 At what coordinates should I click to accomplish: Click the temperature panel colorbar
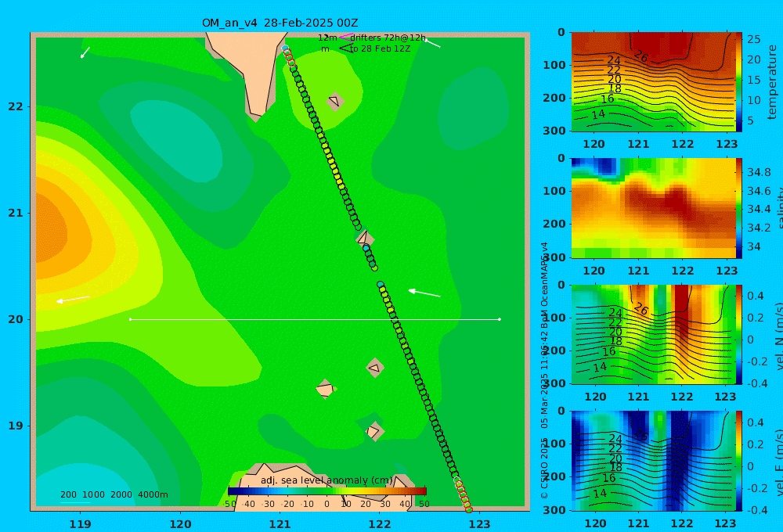coord(739,82)
